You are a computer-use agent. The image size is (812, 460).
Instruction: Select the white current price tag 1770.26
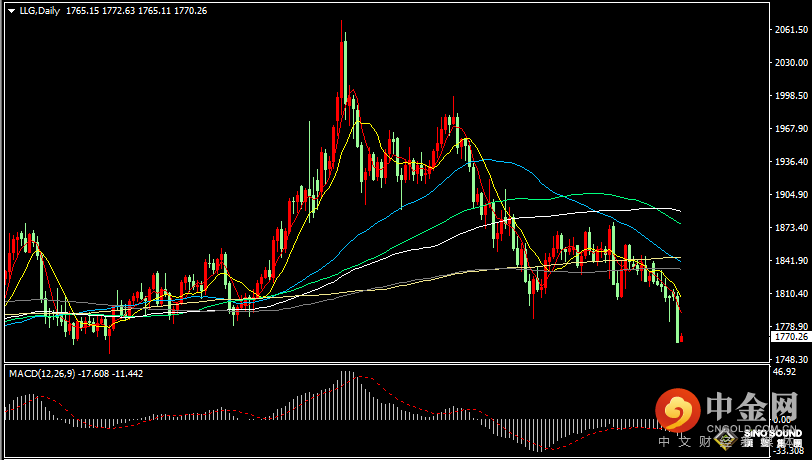click(x=791, y=338)
